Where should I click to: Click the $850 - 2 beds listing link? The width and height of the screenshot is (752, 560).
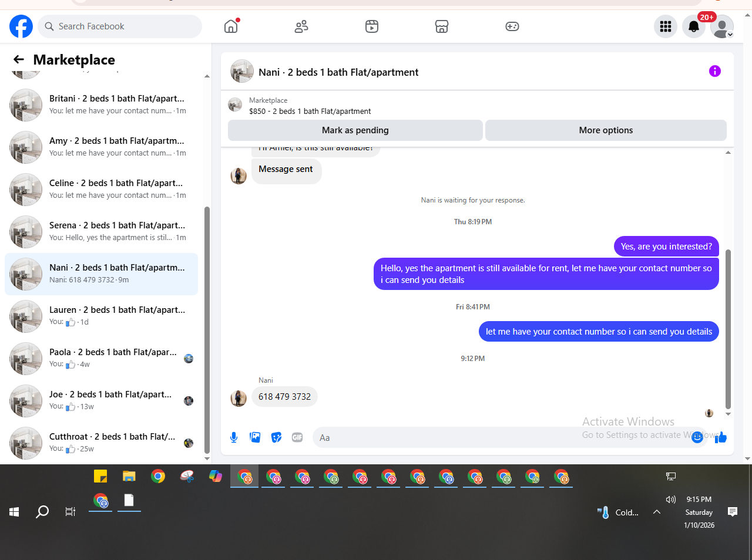pos(310,111)
